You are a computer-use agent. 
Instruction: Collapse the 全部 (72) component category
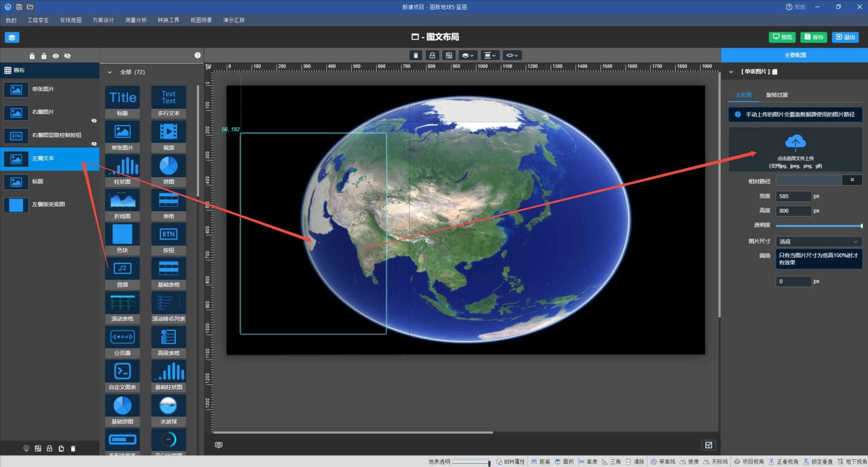coord(110,72)
